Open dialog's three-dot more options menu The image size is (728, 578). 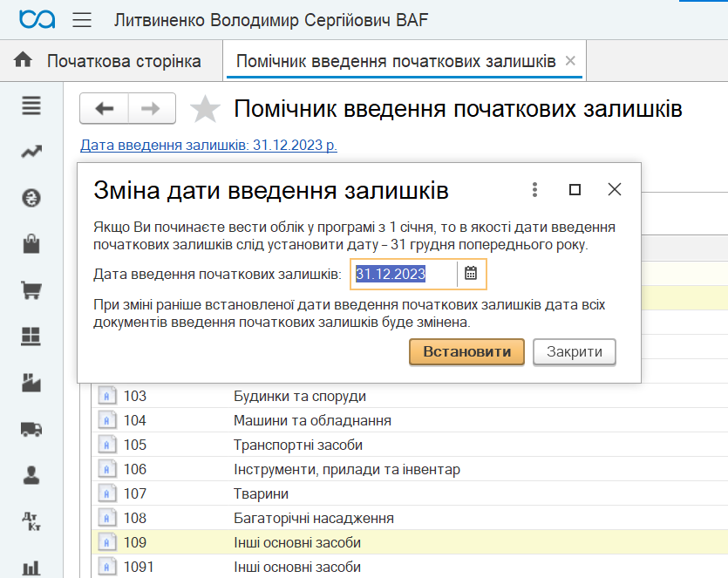[534, 189]
